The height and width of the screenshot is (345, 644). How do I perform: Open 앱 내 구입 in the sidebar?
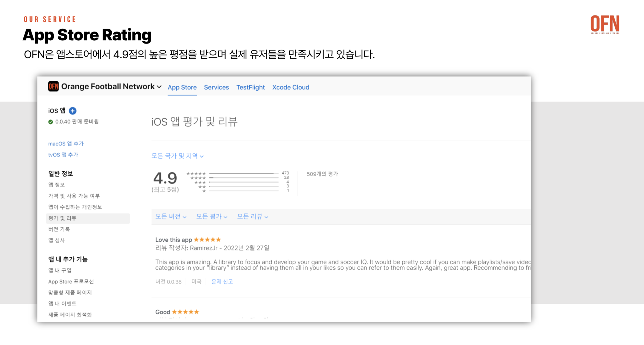coord(60,270)
